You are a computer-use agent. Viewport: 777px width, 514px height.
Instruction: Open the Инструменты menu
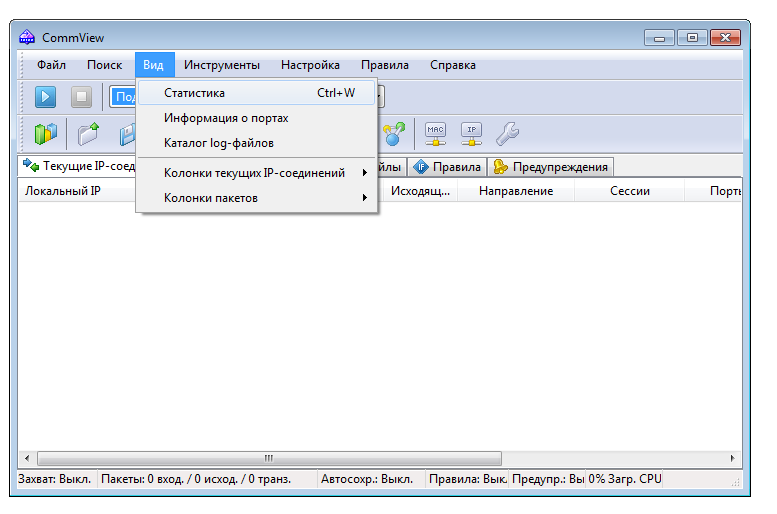point(222,65)
